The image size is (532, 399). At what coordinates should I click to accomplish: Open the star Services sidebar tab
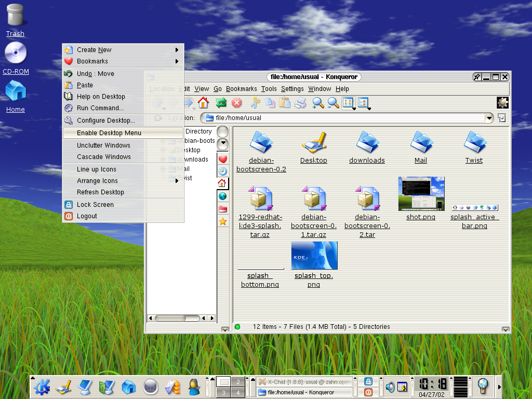pos(222,221)
